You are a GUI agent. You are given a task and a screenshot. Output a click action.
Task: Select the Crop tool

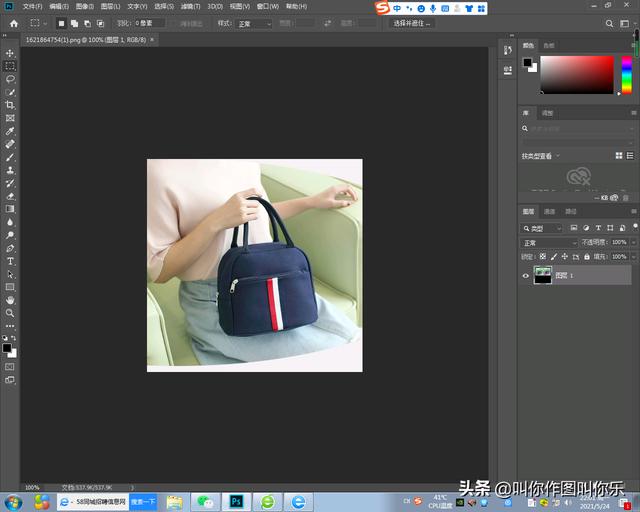point(11,105)
